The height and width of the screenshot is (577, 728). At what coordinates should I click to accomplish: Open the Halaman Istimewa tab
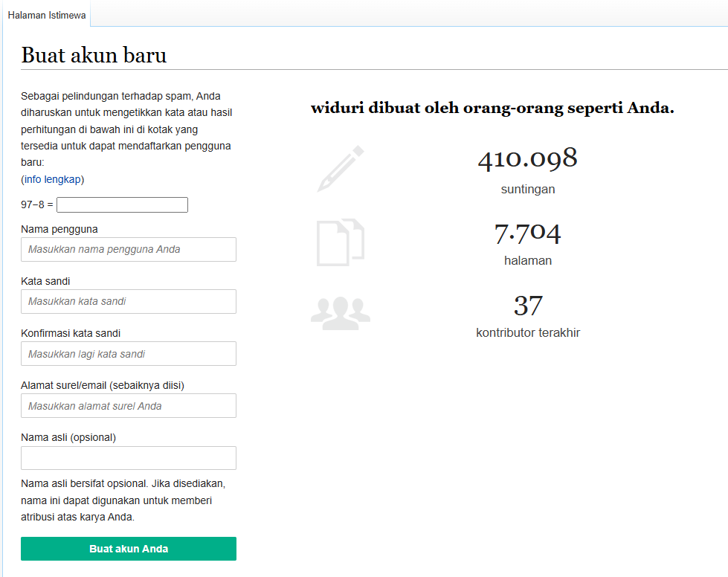click(x=46, y=15)
